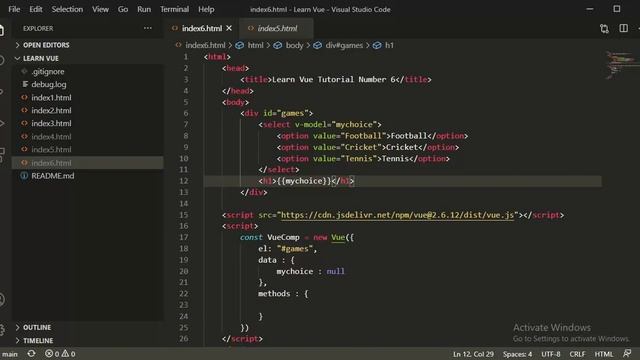
Task: Open the Help menu
Action: coord(206,9)
